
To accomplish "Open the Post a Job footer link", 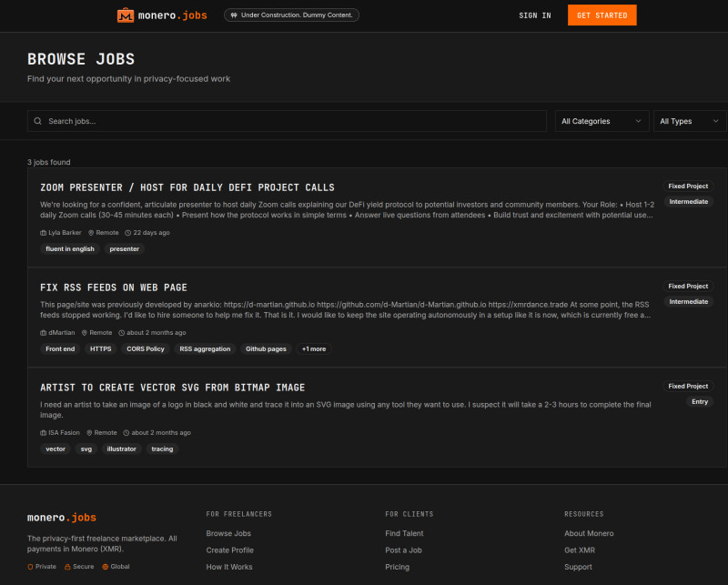I will click(x=403, y=550).
